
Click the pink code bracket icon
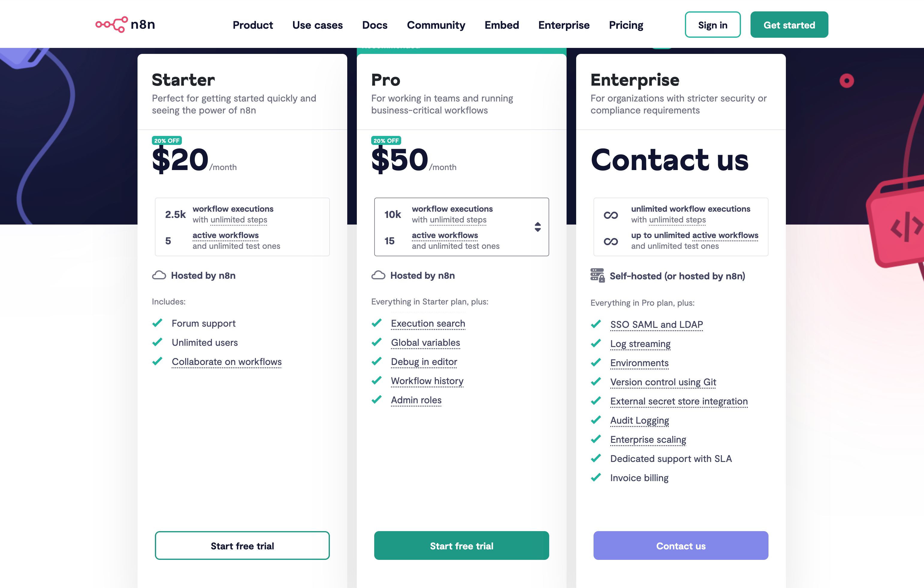(906, 226)
